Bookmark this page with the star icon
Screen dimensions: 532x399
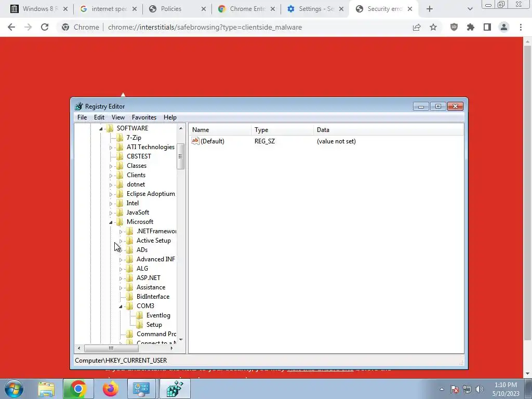(x=433, y=27)
